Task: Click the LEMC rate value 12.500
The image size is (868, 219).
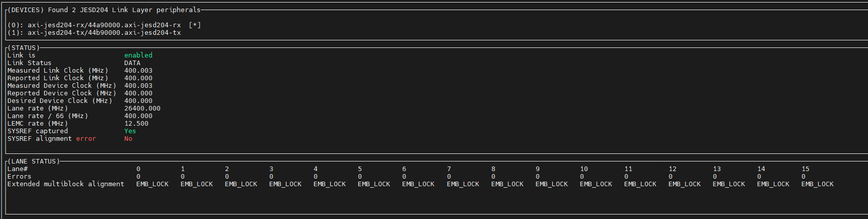Action: pos(136,124)
